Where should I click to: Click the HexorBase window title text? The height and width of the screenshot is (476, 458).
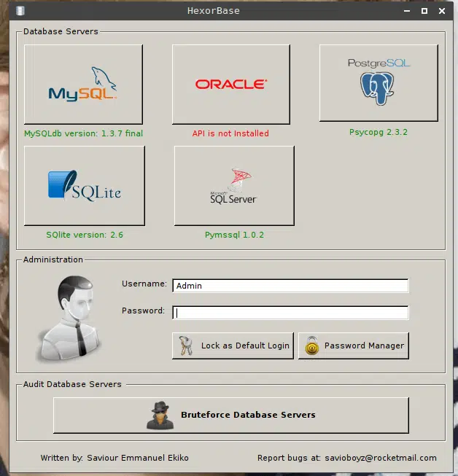pyautogui.click(x=214, y=11)
